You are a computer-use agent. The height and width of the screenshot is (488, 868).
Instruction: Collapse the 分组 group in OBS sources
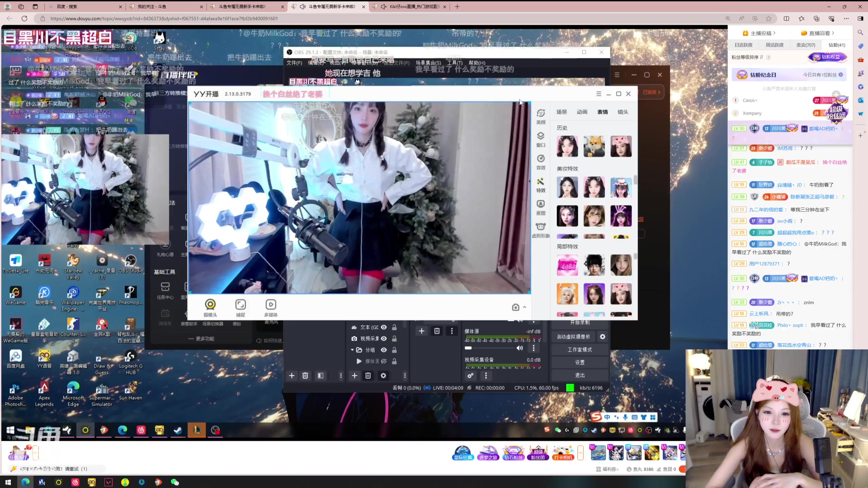pyautogui.click(x=352, y=349)
